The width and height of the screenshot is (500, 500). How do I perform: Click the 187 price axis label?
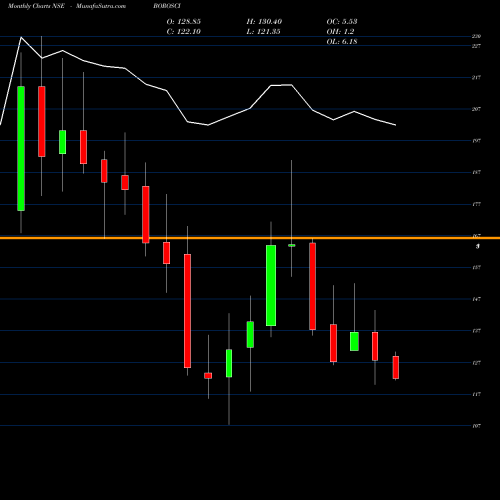pos(476,172)
